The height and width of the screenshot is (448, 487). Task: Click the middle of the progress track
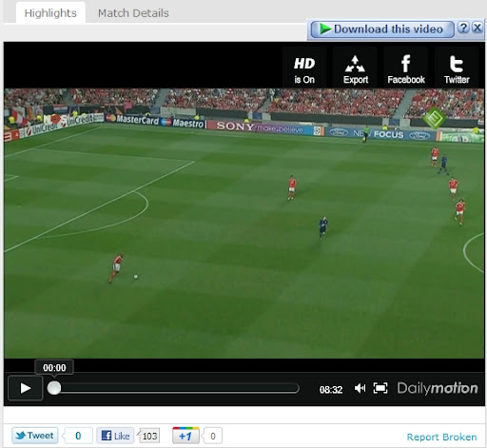[x=173, y=388]
